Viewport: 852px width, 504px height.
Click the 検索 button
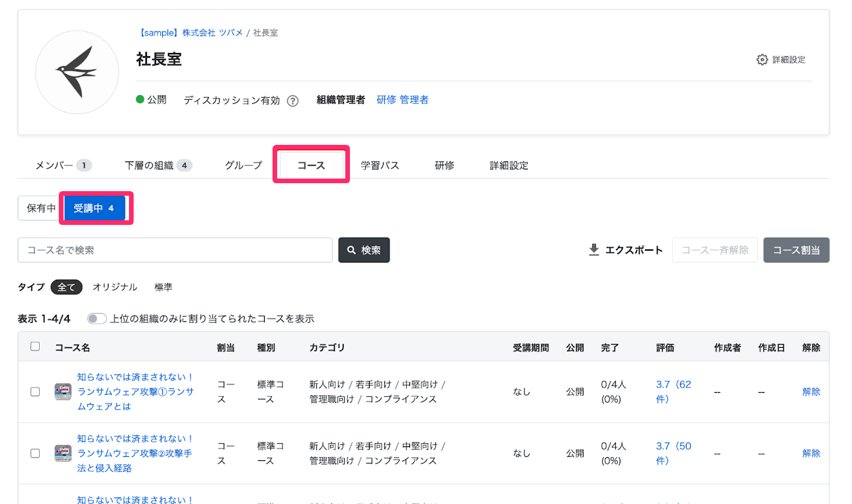[x=364, y=250]
